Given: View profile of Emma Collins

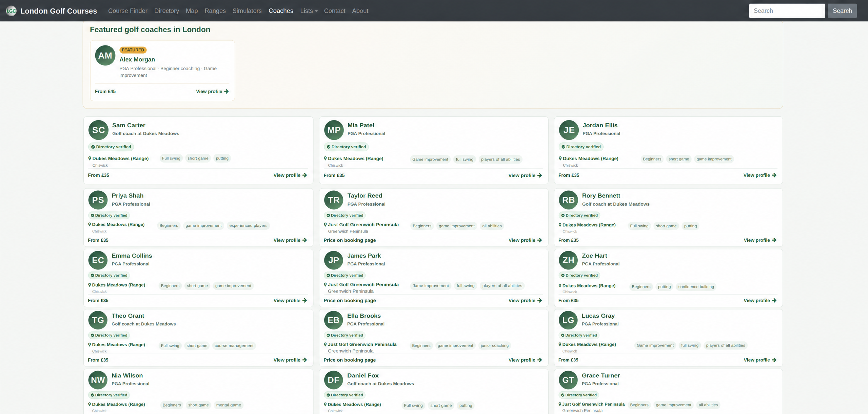Looking at the screenshot, I should pos(290,301).
